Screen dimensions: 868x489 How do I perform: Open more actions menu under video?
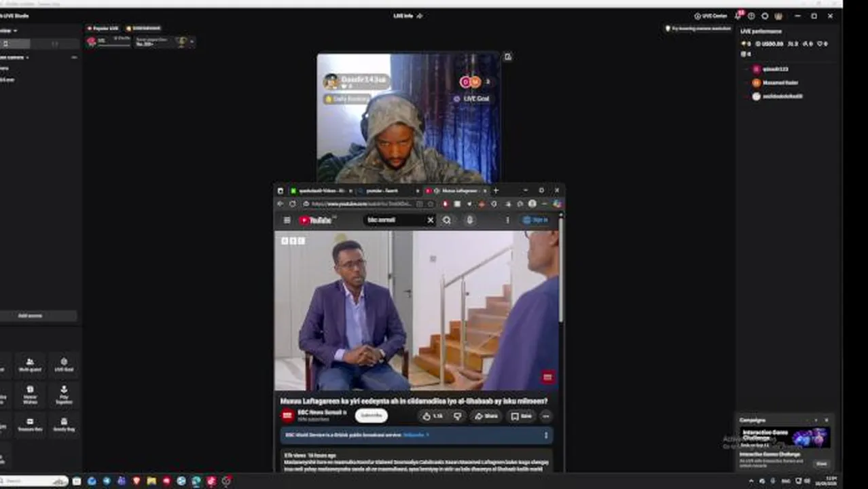tap(546, 416)
